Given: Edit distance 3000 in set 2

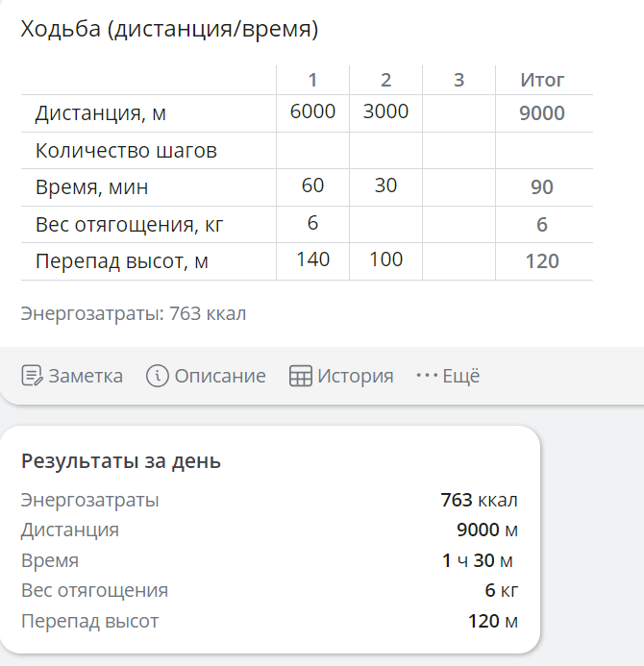Looking at the screenshot, I should 385,113.
